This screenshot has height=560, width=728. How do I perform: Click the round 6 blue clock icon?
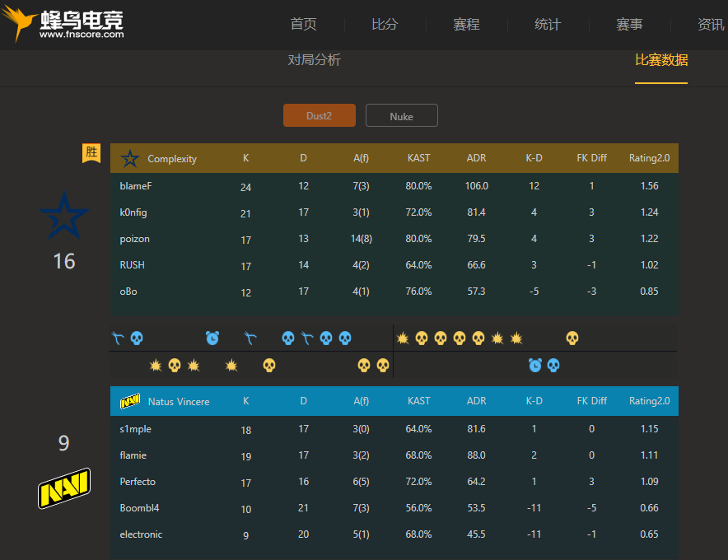point(212,338)
